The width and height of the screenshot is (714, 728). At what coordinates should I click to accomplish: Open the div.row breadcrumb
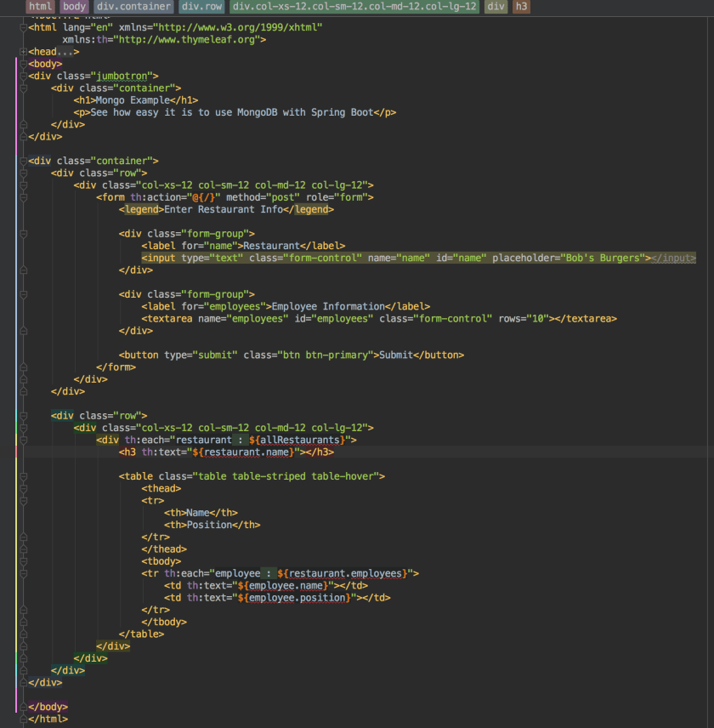pyautogui.click(x=201, y=6)
